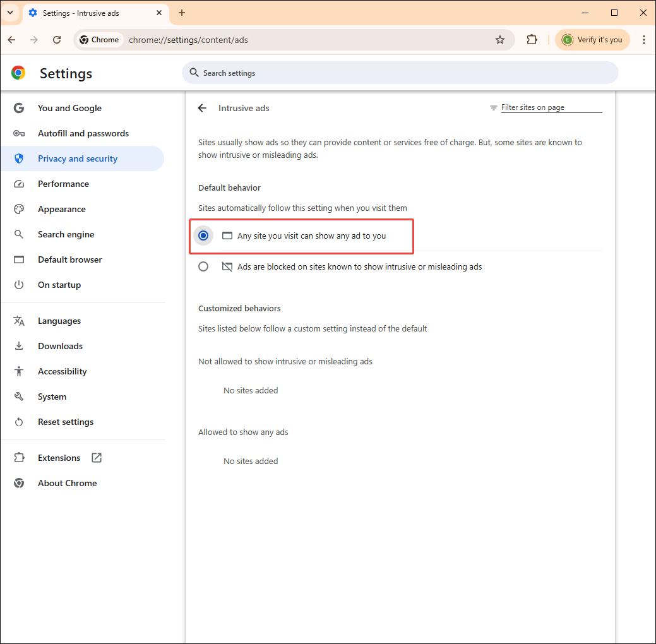Enable 'Ads are blocked on sites known to show intrusive ads'
This screenshot has height=644, width=656.
coord(203,266)
